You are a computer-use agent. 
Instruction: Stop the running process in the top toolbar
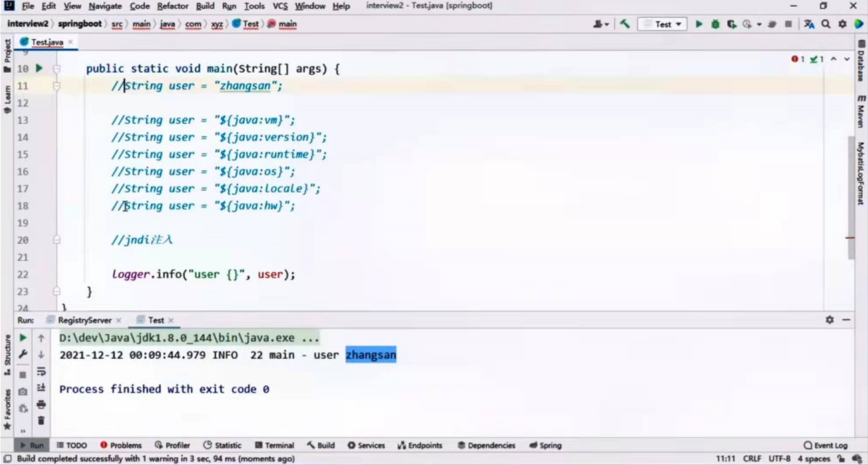coord(789,24)
